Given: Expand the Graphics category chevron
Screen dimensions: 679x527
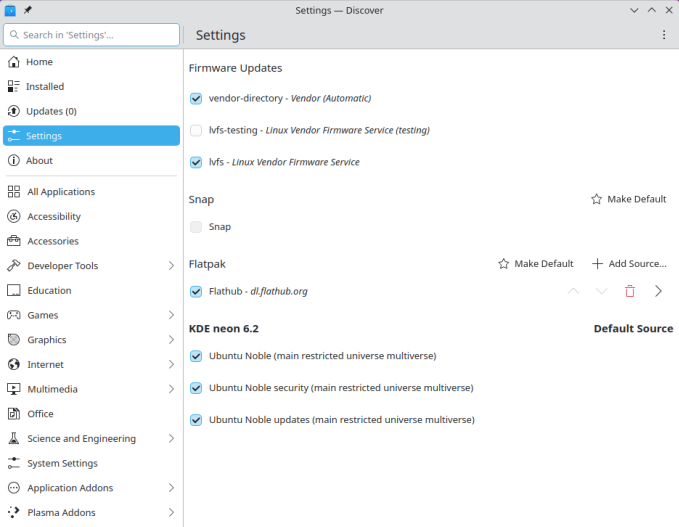Looking at the screenshot, I should (171, 340).
